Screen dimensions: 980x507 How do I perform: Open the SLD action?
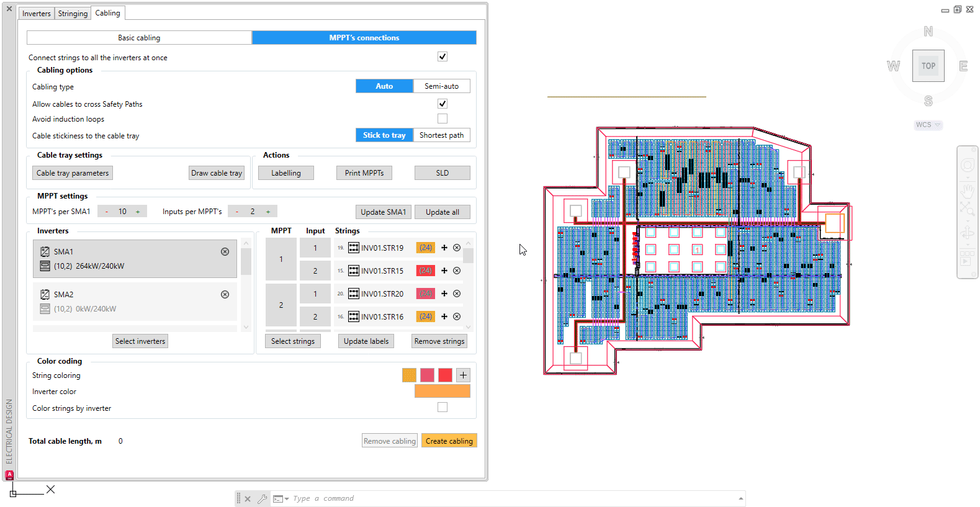coord(443,173)
